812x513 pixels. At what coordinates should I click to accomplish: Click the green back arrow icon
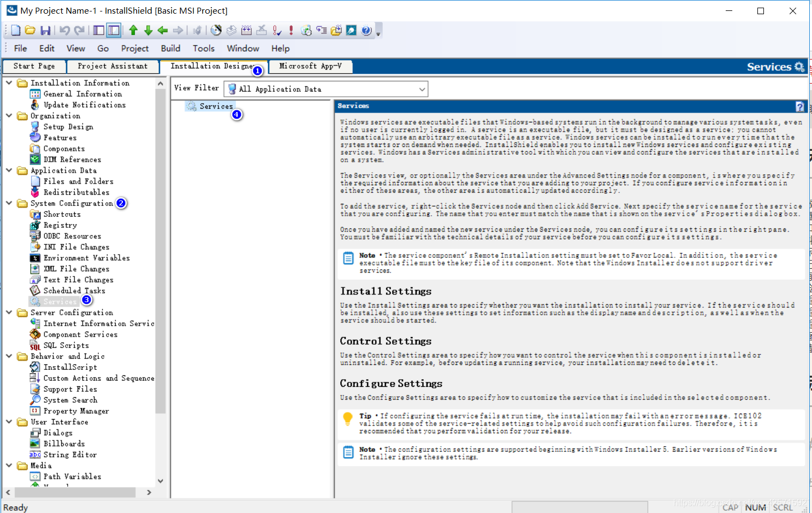coord(163,31)
